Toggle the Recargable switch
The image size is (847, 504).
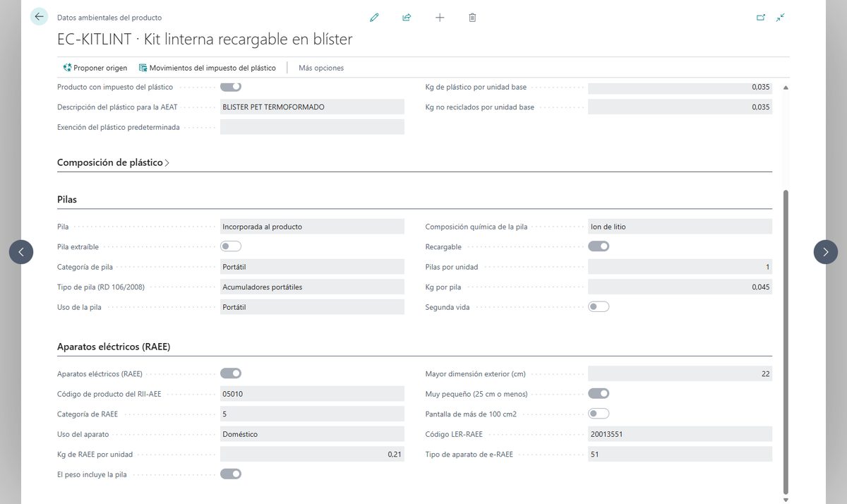[x=599, y=246]
